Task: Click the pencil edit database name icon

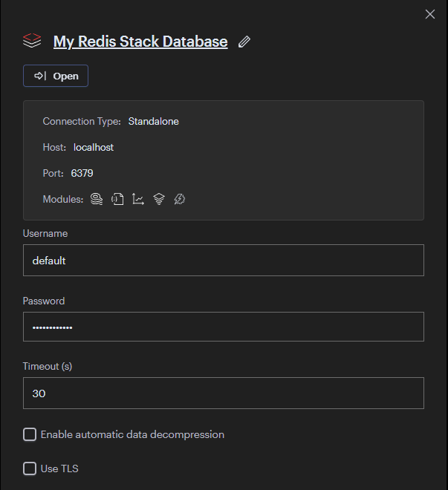Action: (244, 42)
